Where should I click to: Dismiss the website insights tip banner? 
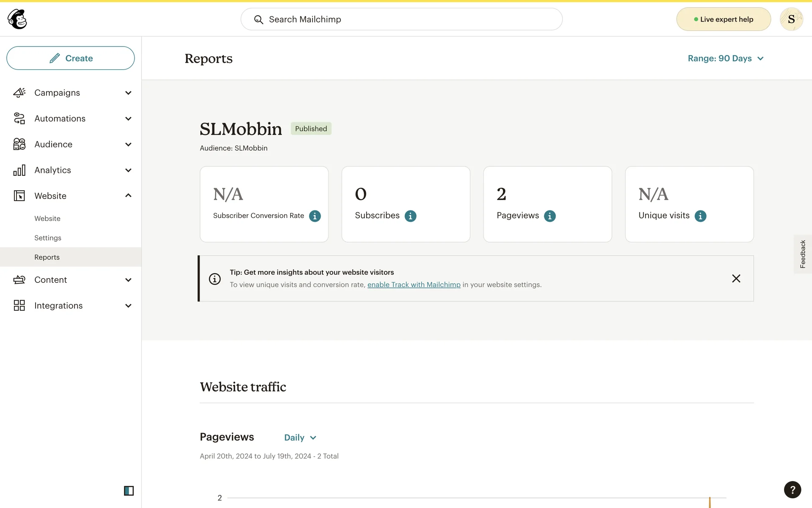[x=736, y=278]
